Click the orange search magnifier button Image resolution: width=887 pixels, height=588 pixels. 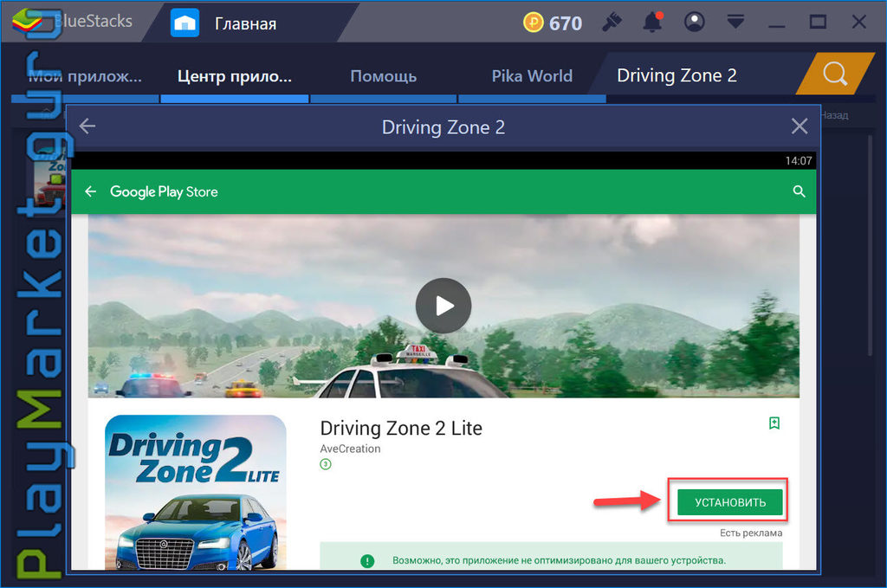[835, 74]
